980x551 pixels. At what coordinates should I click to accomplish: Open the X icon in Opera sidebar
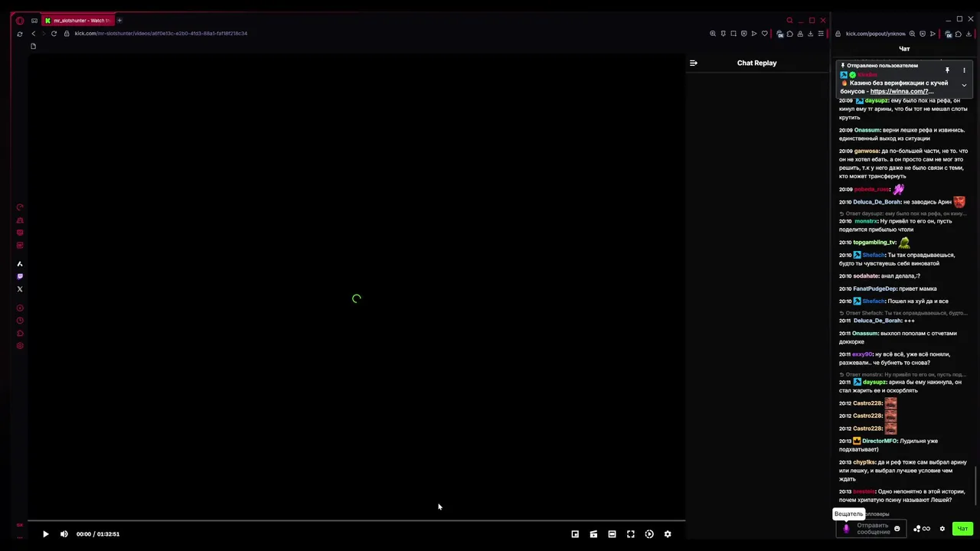(20, 289)
